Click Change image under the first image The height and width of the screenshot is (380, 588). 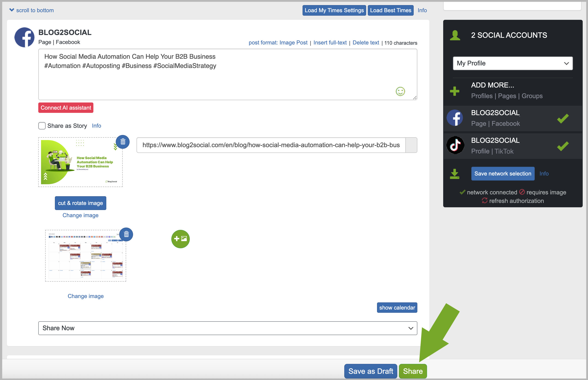tap(80, 215)
